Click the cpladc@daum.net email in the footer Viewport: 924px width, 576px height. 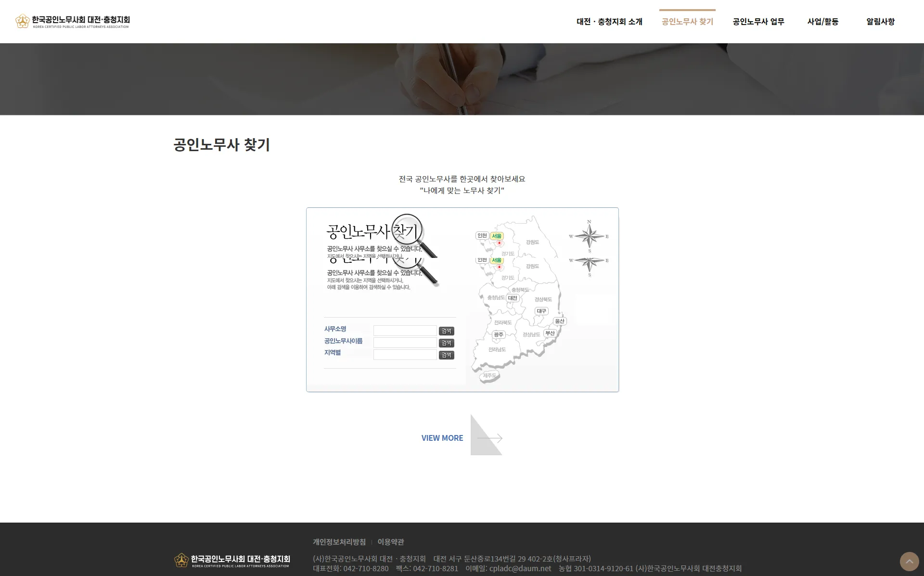click(520, 568)
